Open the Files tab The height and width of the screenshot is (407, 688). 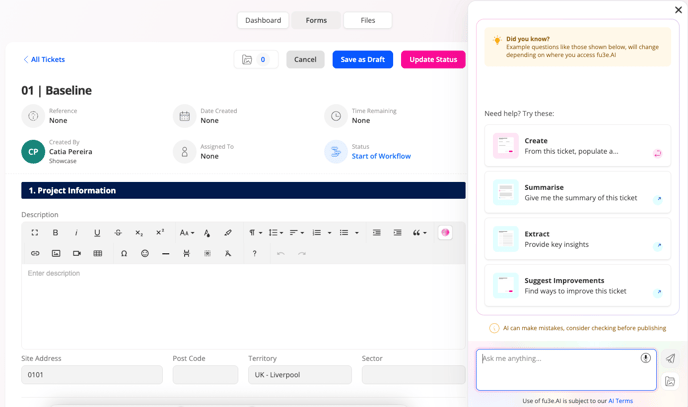[x=368, y=20]
